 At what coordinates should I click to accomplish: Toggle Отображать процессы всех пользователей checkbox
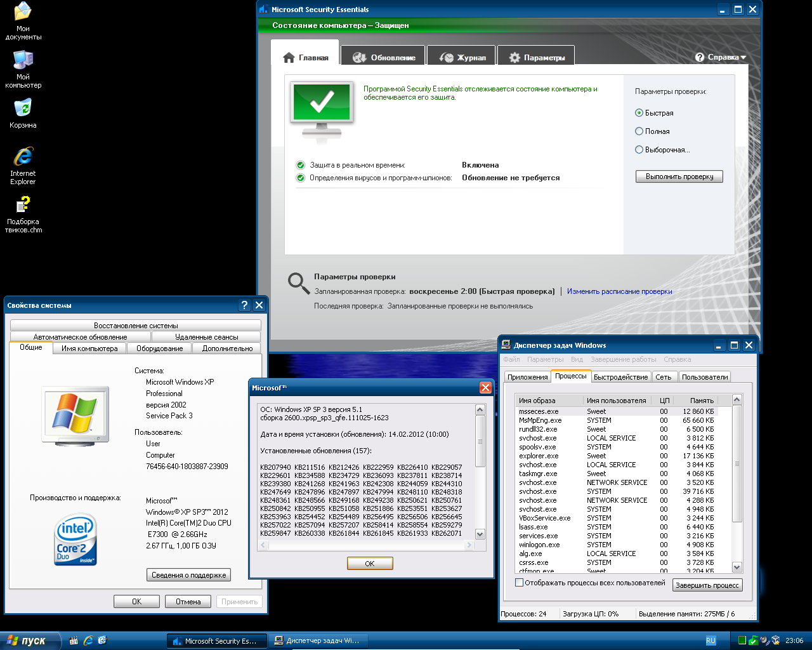pyautogui.click(x=520, y=583)
